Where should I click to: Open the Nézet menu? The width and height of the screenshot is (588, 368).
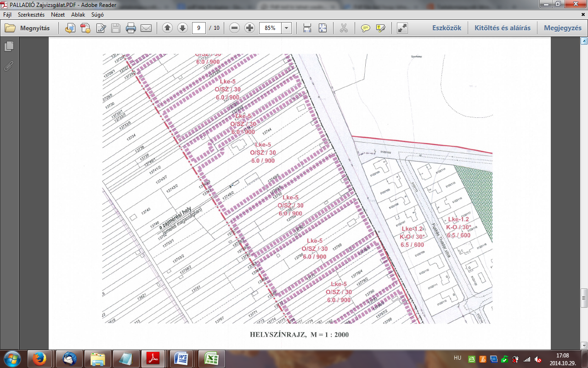(58, 15)
